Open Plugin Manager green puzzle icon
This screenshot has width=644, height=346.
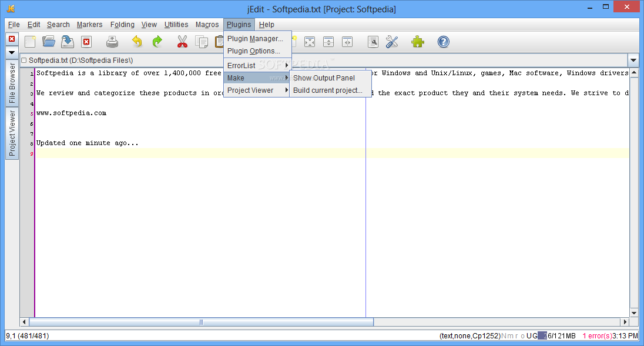(x=418, y=42)
